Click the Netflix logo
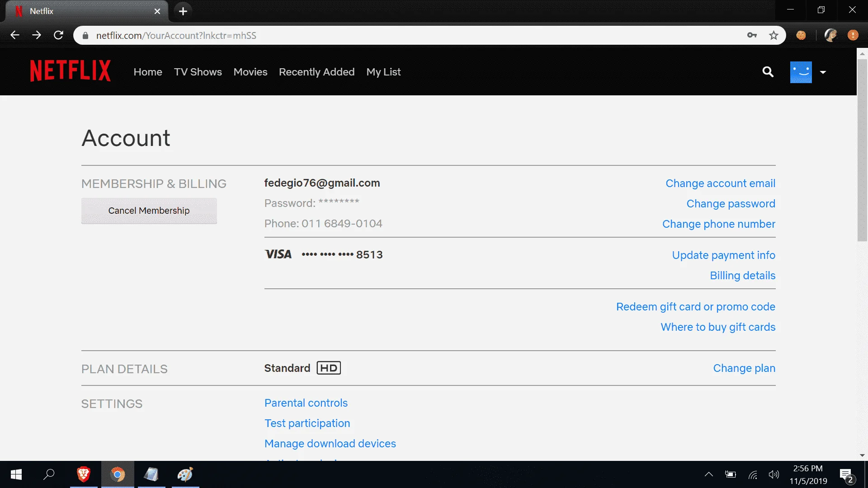 click(x=70, y=71)
